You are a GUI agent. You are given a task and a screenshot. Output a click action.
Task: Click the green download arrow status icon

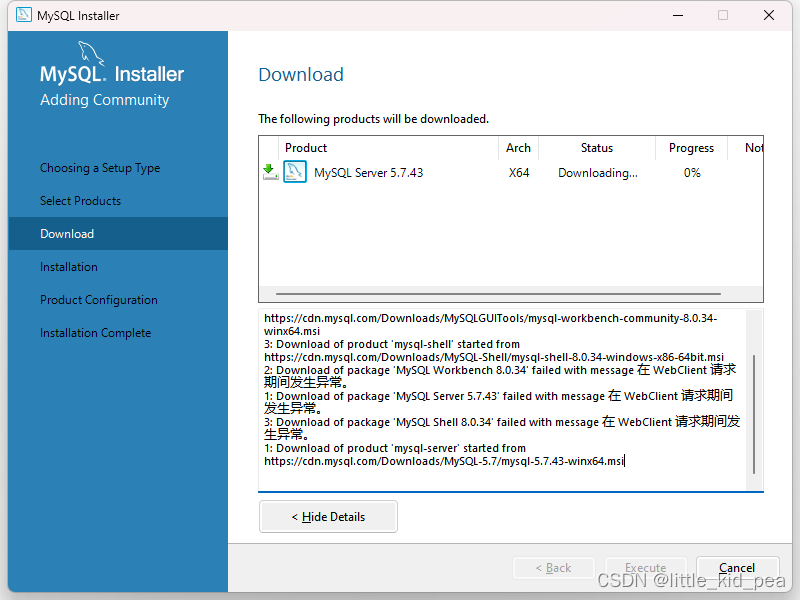[270, 172]
